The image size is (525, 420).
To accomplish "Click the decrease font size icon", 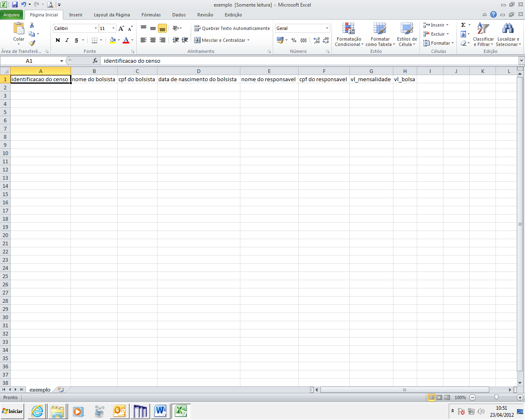I will pos(130,28).
